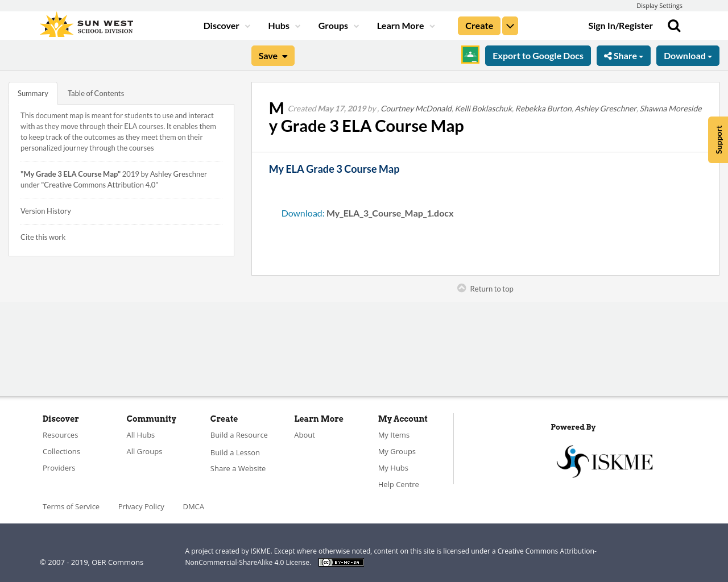This screenshot has height=582, width=728.
Task: Click the Sun West School Division logo
Action: tap(86, 24)
